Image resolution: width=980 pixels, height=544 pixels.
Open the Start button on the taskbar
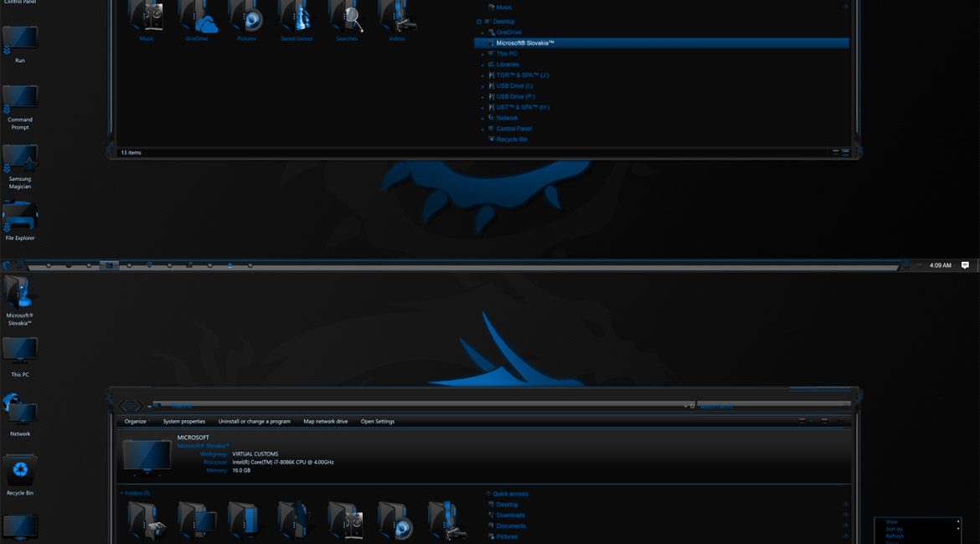[7, 265]
